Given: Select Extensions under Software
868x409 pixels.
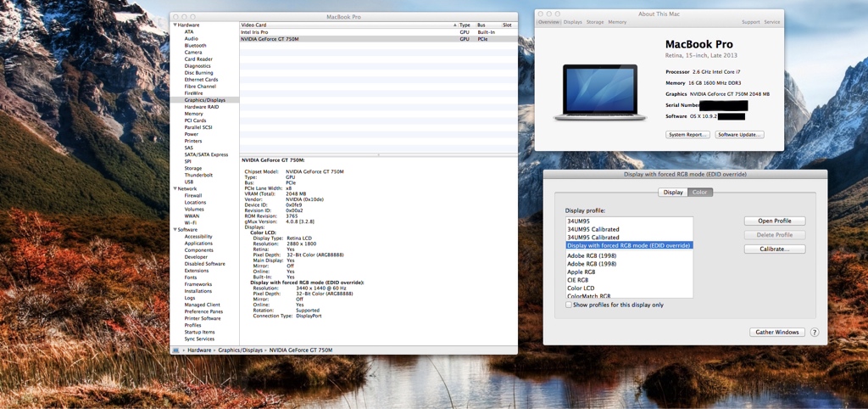Looking at the screenshot, I should [x=197, y=271].
